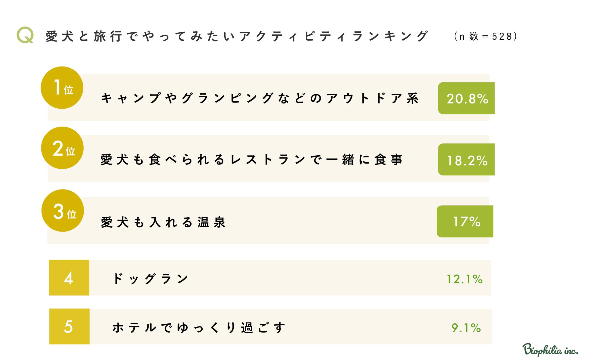
Task: Select the title 愛犬と旅行でやってみたいアクティビティランキング
Action: [237, 37]
